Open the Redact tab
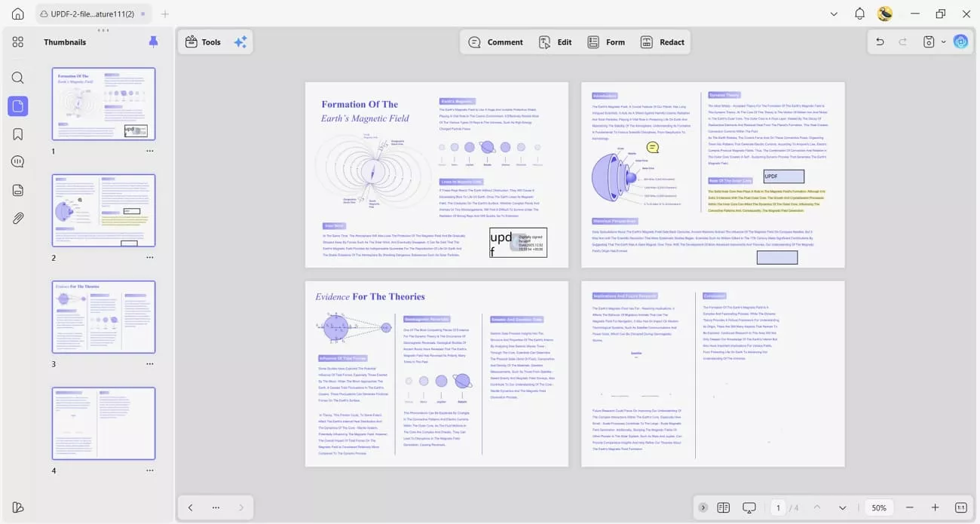Viewport: 980px width, 524px height. 663,41
